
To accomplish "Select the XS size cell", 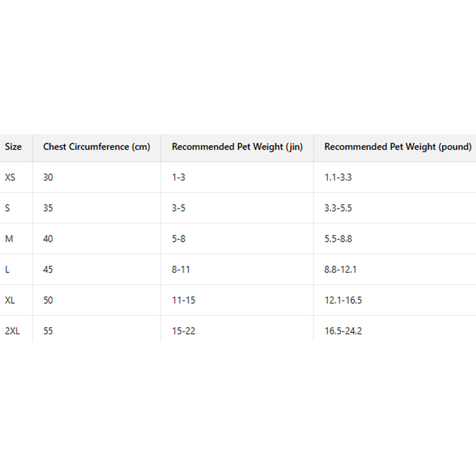I will 10,177.
